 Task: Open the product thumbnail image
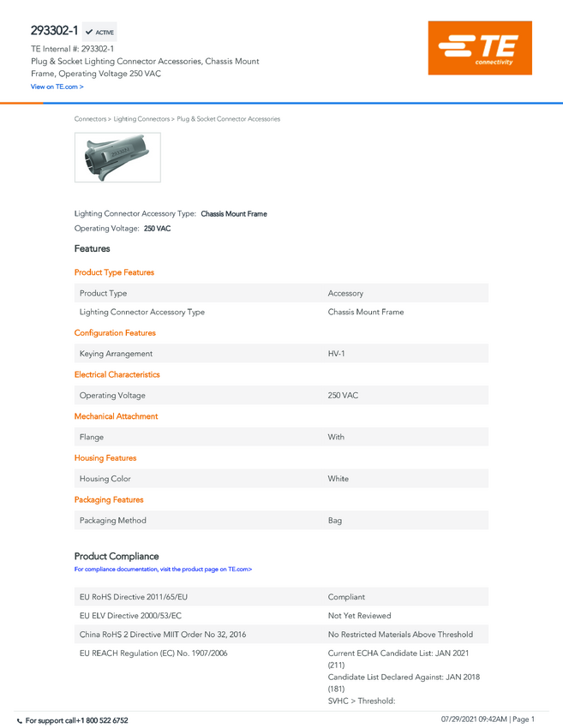pos(117,158)
